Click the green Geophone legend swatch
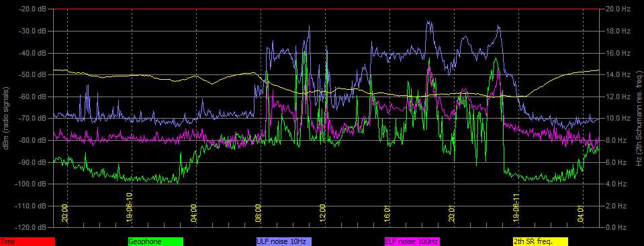The image size is (644, 246). click(x=156, y=241)
